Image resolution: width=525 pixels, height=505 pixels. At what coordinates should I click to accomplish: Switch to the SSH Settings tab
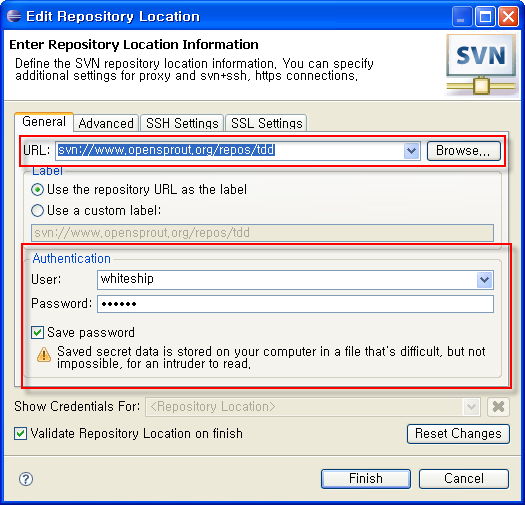(182, 123)
